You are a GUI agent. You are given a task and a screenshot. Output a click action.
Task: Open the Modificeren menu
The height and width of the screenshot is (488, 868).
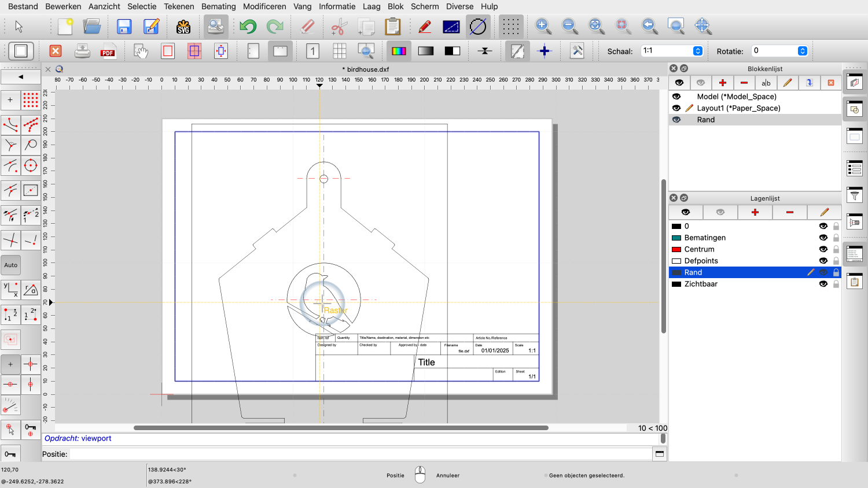click(264, 6)
